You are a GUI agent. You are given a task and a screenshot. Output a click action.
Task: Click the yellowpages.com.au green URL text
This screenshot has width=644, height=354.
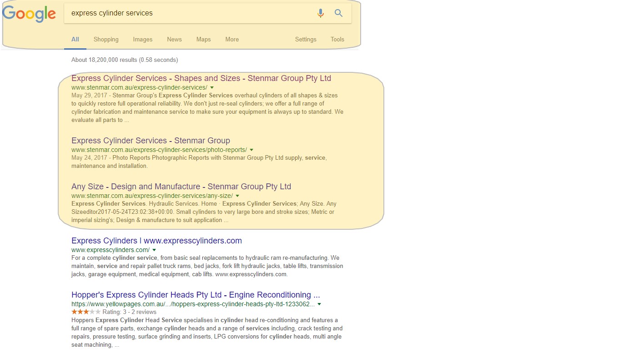(x=193, y=304)
